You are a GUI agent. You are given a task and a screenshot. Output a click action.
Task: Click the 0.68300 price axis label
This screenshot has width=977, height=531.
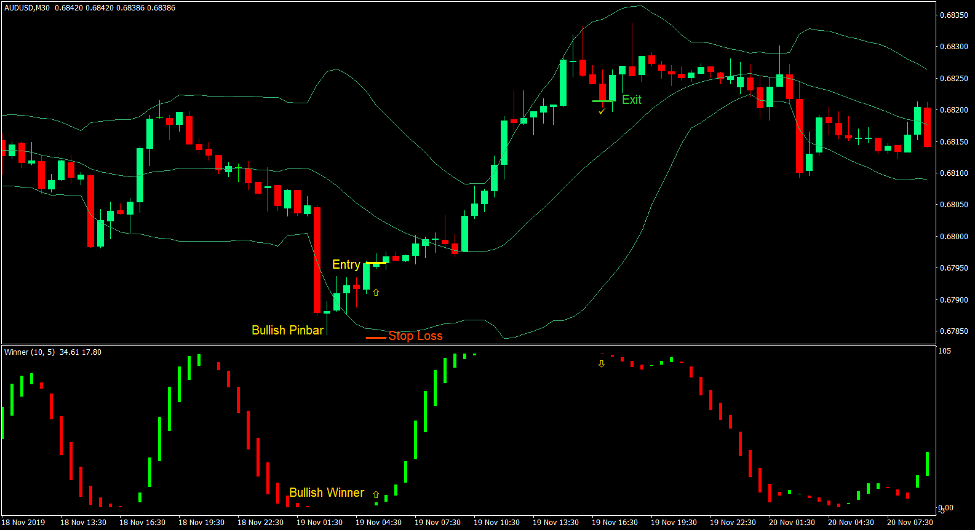(x=953, y=47)
